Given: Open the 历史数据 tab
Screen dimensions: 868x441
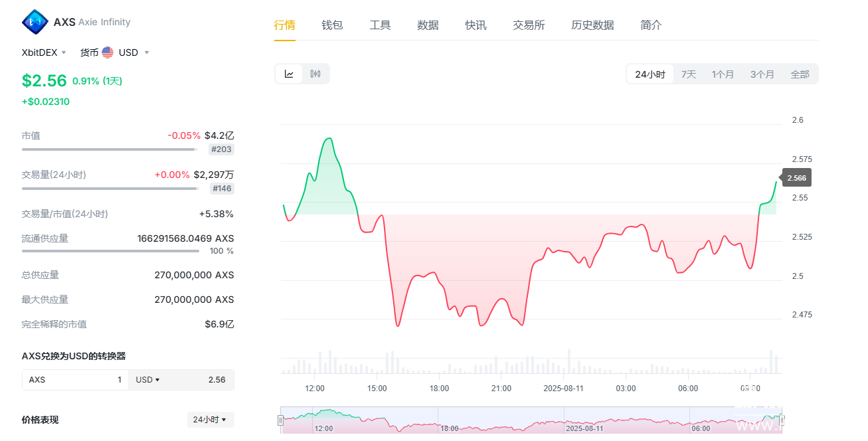Looking at the screenshot, I should (x=592, y=25).
